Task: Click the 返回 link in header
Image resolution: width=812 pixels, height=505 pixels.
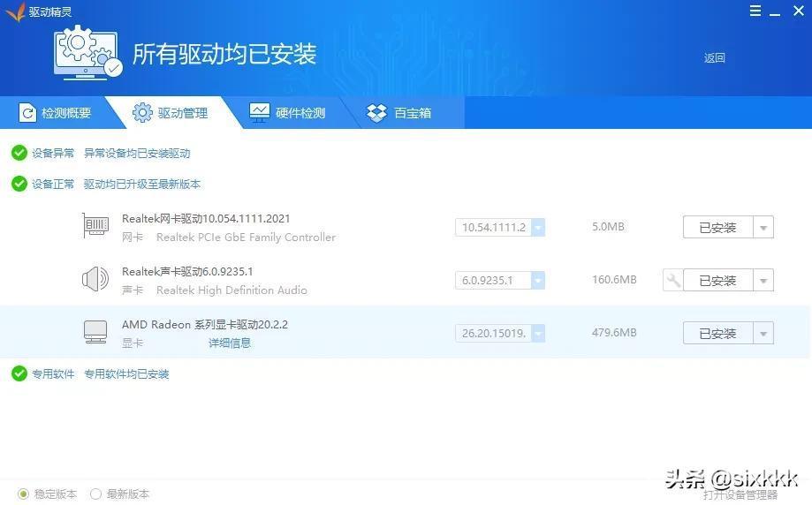Action: click(x=714, y=58)
